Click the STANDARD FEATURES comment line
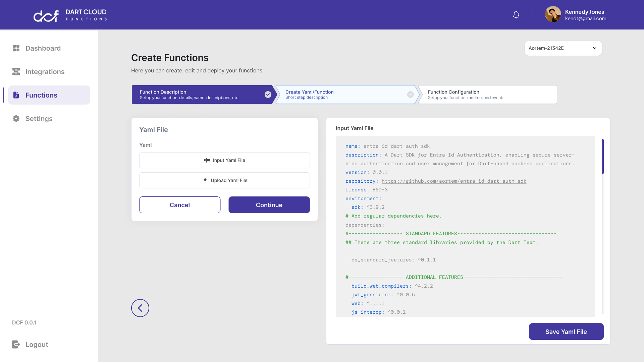 (x=451, y=234)
